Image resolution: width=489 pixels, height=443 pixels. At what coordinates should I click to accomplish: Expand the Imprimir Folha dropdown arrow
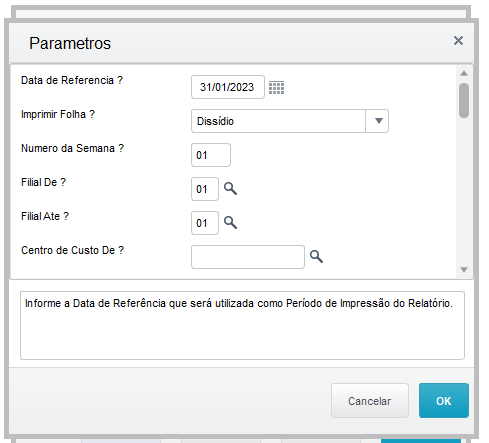pos(378,121)
